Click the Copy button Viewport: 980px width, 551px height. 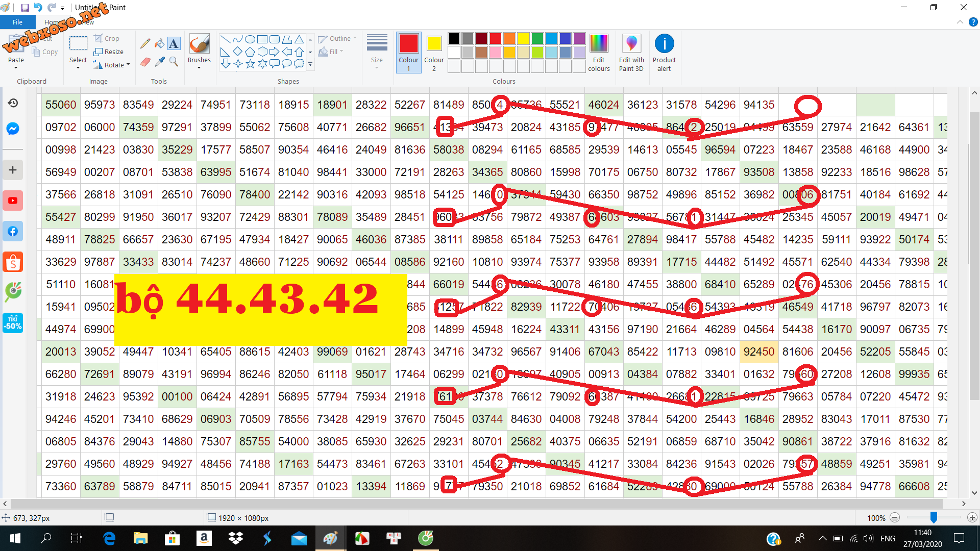(45, 52)
